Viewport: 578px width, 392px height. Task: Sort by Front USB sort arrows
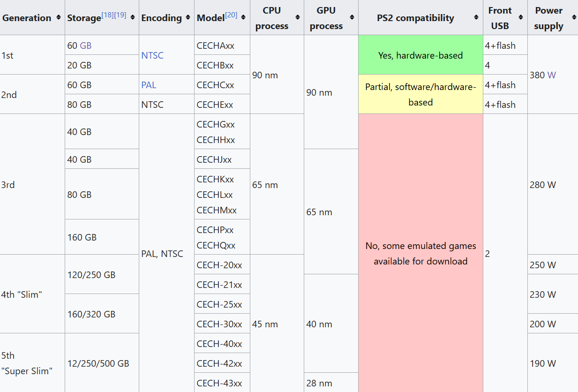(521, 17)
